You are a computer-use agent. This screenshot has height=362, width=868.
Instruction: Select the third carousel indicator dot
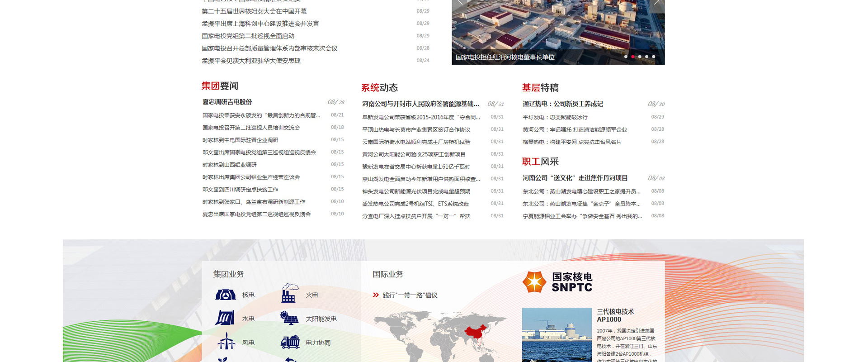pyautogui.click(x=640, y=57)
